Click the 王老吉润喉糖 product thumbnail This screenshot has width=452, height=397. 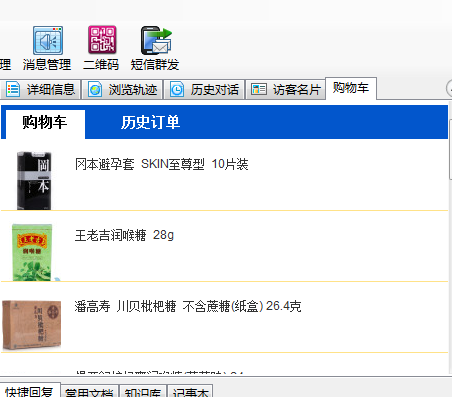pos(32,252)
